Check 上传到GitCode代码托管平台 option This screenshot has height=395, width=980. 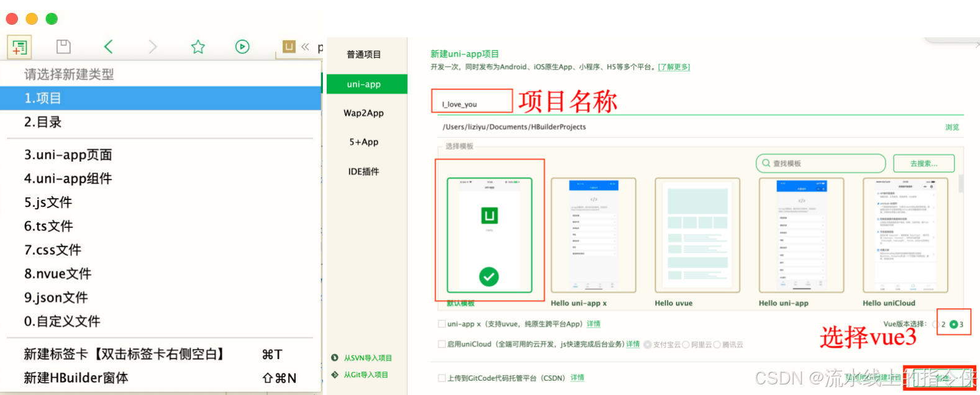[442, 378]
